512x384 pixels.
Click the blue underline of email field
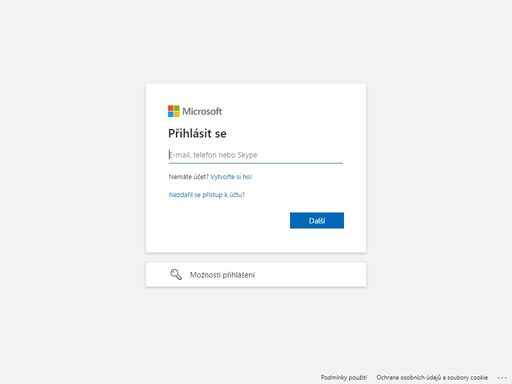click(256, 163)
